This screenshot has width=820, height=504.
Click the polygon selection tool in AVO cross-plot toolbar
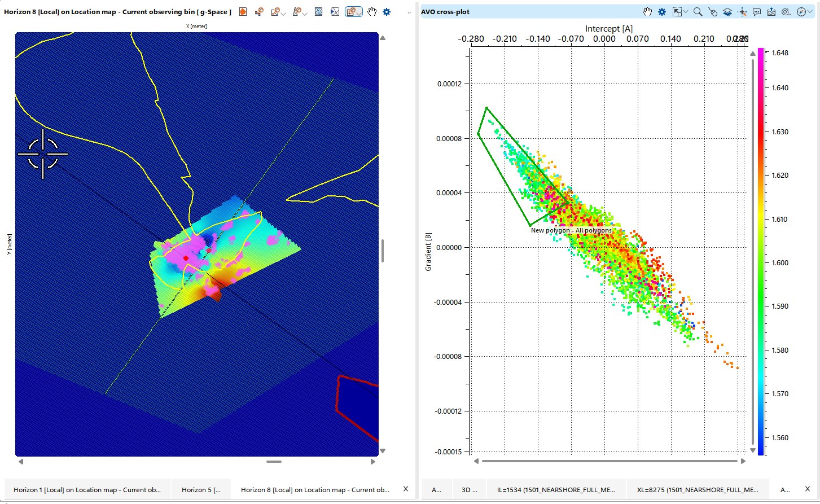[677, 11]
